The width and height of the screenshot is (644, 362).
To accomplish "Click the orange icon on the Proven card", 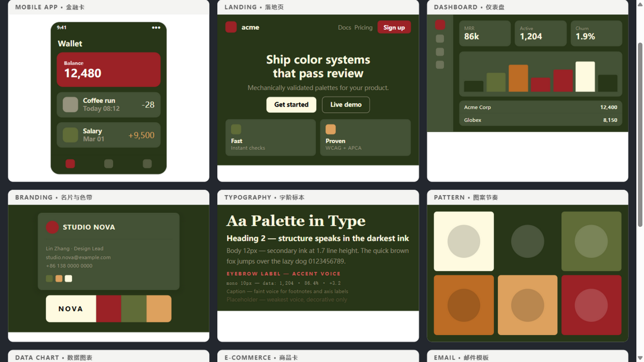I will pyautogui.click(x=331, y=129).
